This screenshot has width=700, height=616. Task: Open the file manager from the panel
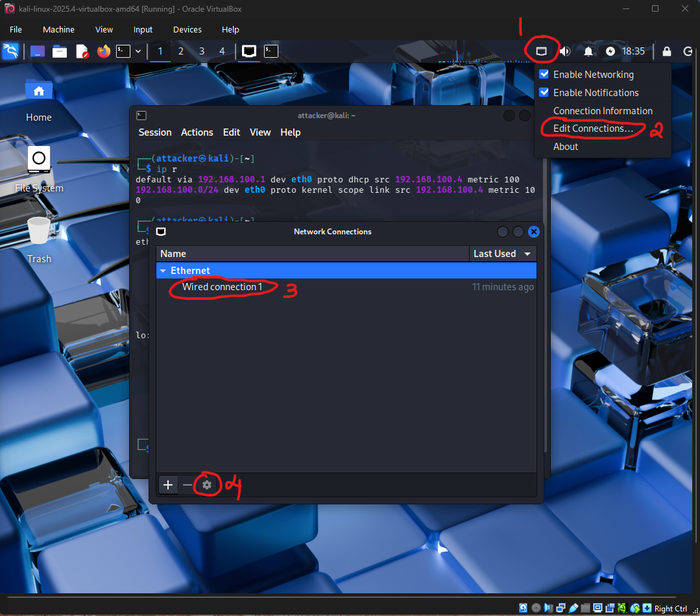(59, 51)
